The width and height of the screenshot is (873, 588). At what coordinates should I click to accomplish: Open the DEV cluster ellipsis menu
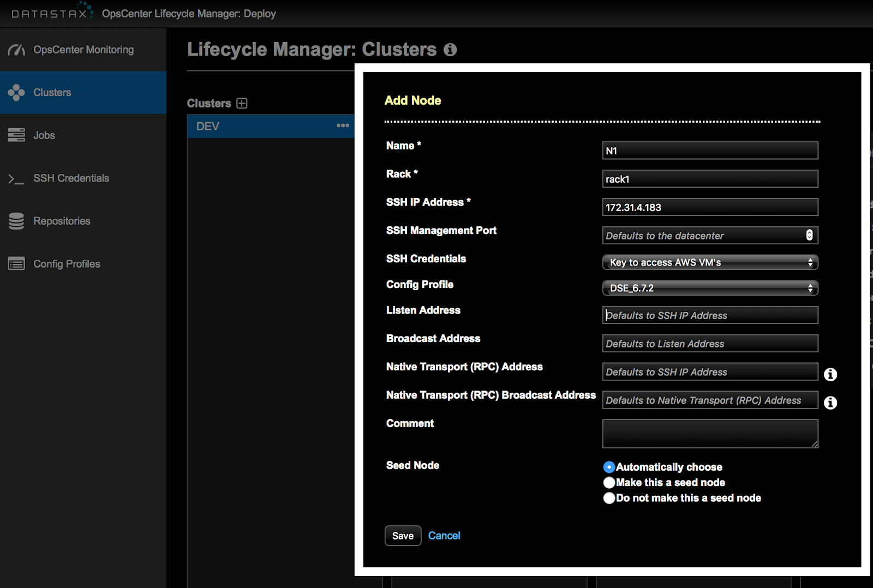pyautogui.click(x=343, y=125)
